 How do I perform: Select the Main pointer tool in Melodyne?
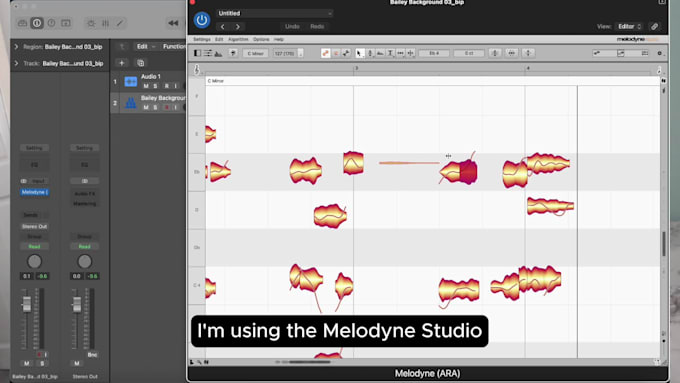point(359,53)
